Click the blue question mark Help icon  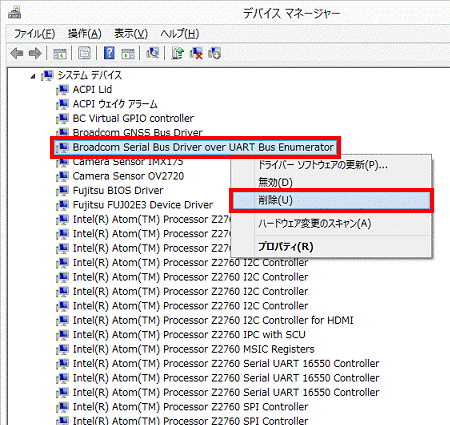click(109, 53)
